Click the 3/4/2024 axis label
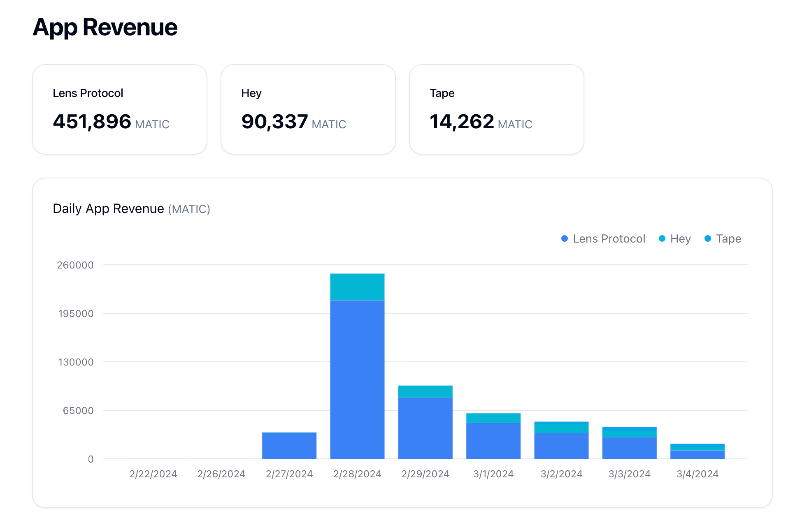 coord(697,474)
